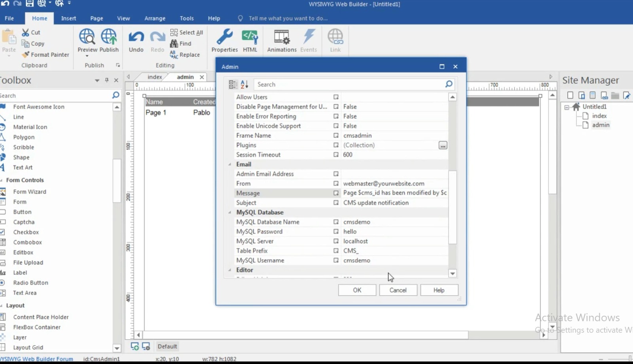
Task: Collapse the Form Controls toolbox section
Action: pos(2,180)
